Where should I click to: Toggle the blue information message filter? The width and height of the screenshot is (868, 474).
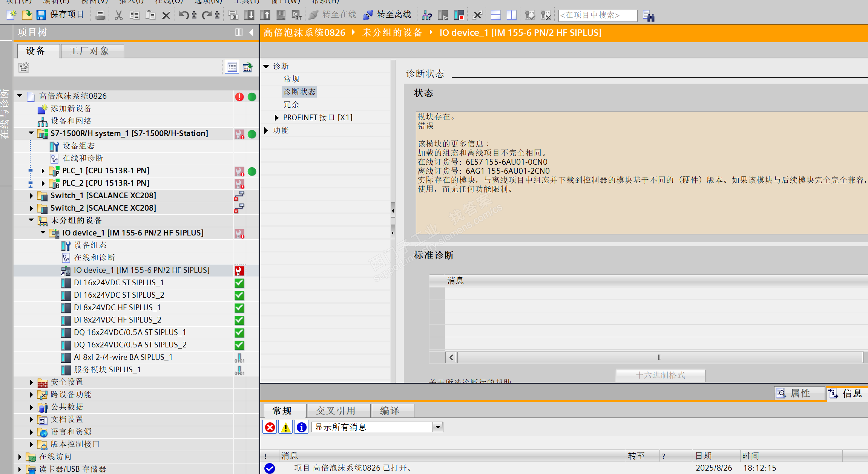tap(301, 427)
